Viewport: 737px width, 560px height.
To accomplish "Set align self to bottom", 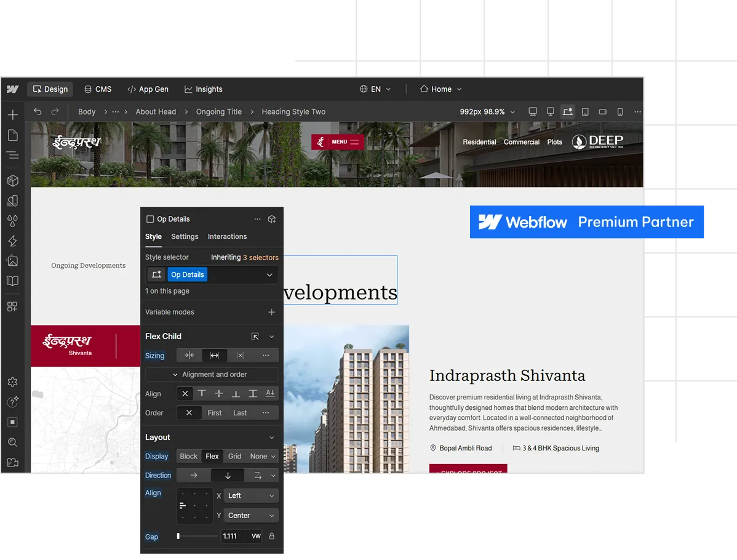I will (236, 394).
